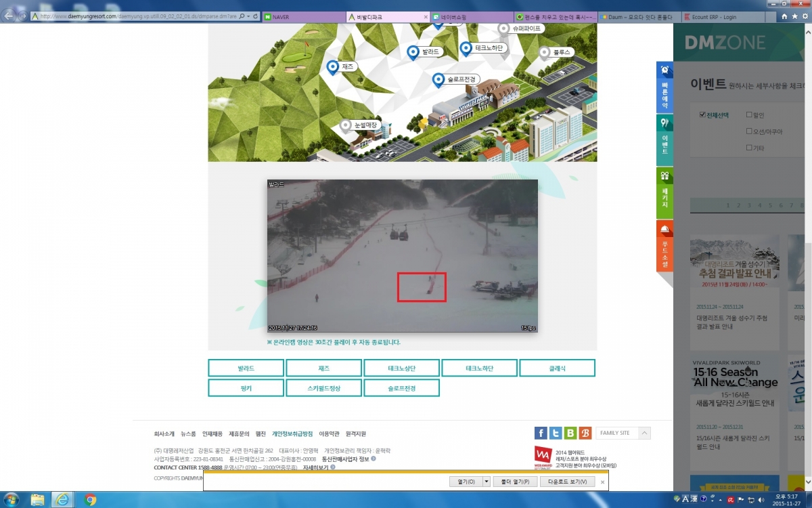Image resolution: width=812 pixels, height=508 pixels.
Task: Close the download notification bar
Action: pyautogui.click(x=602, y=482)
